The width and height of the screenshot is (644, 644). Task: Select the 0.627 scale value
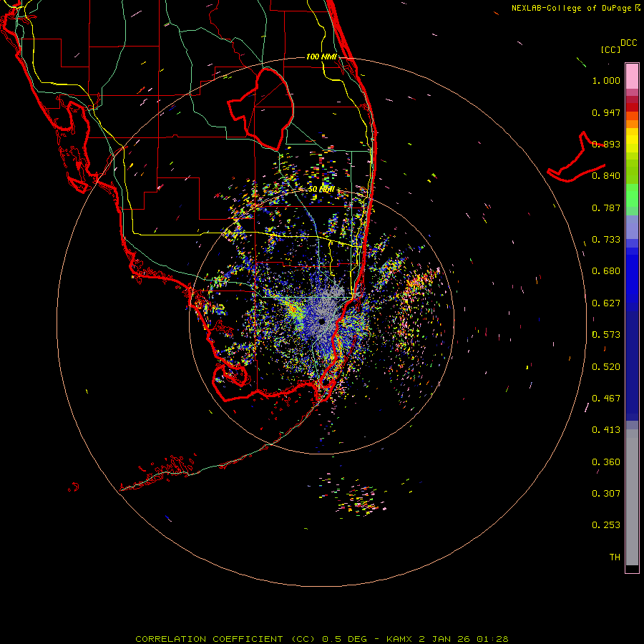pyautogui.click(x=606, y=303)
